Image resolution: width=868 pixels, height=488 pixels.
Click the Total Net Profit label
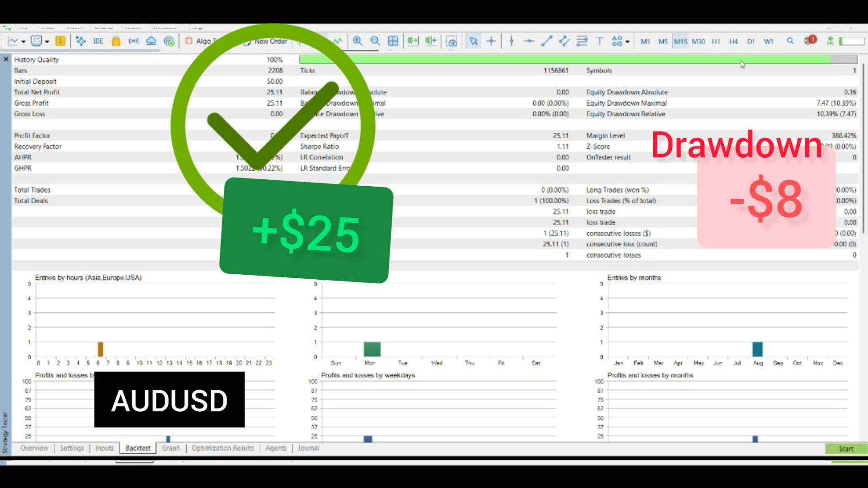click(x=37, y=92)
